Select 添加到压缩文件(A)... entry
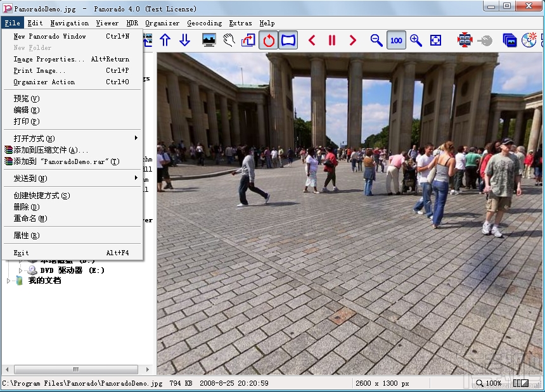This screenshot has height=392, width=545. tap(72, 150)
